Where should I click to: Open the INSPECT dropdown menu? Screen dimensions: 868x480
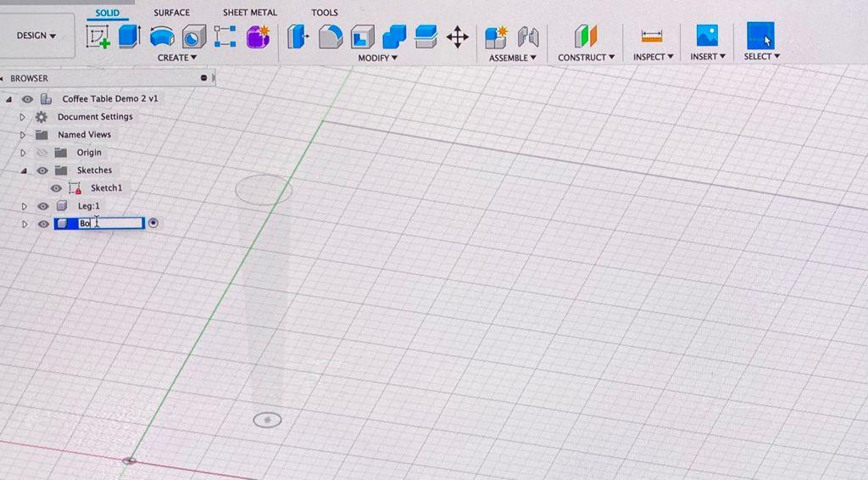[x=654, y=57]
